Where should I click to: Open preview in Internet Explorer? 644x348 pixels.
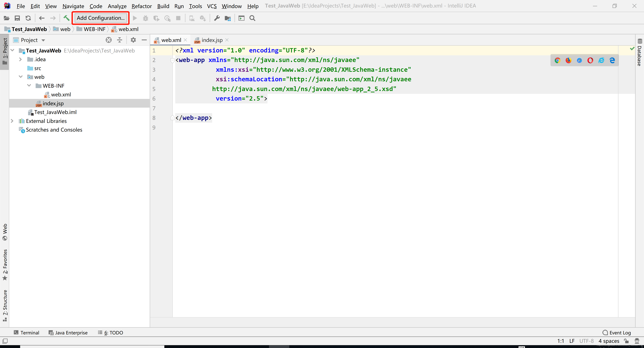click(601, 61)
